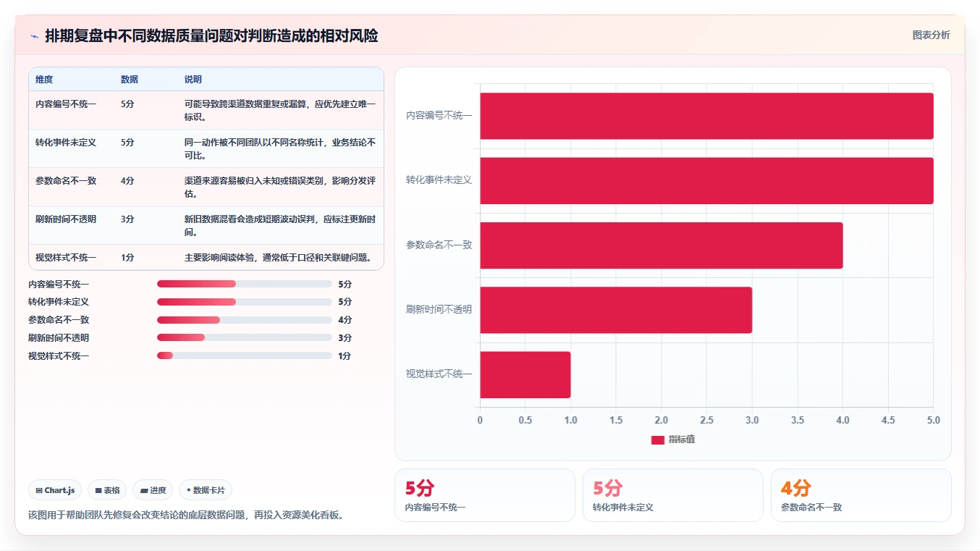This screenshot has width=980, height=551.
Task: Click the 视觉样式不统一 label in the progress list
Action: (x=59, y=356)
